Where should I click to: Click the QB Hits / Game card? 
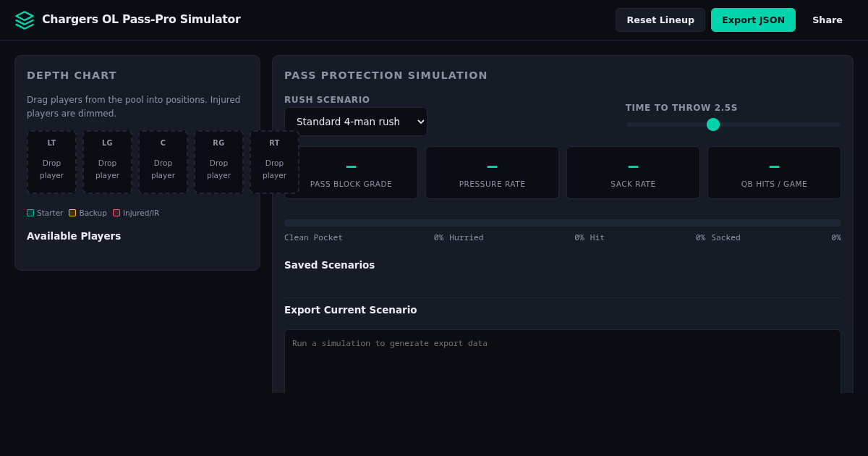tap(774, 173)
